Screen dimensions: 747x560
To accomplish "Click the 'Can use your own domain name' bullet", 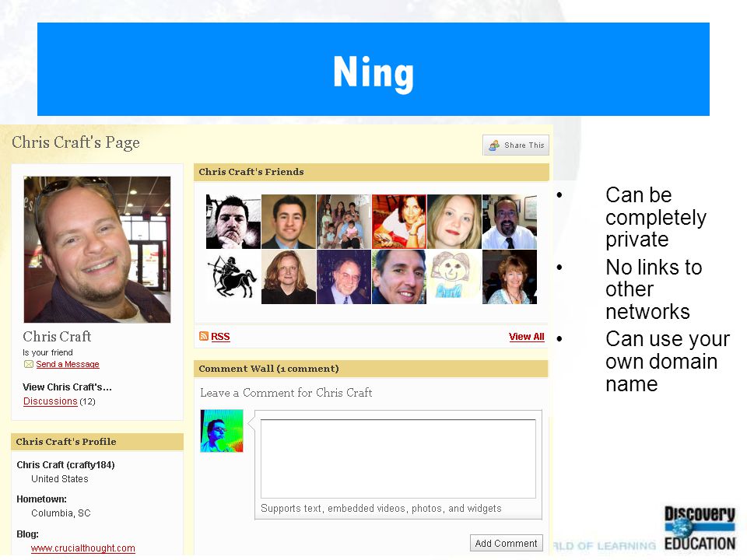I will 668,362.
